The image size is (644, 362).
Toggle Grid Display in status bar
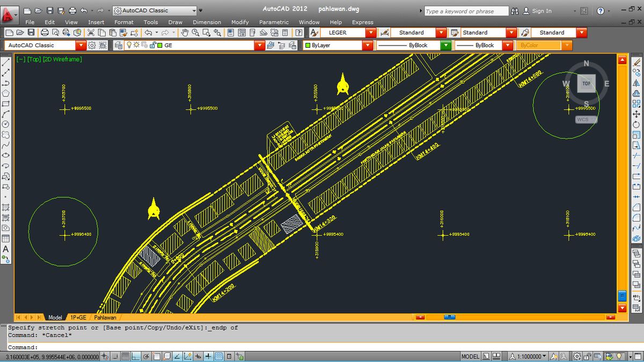point(125,357)
